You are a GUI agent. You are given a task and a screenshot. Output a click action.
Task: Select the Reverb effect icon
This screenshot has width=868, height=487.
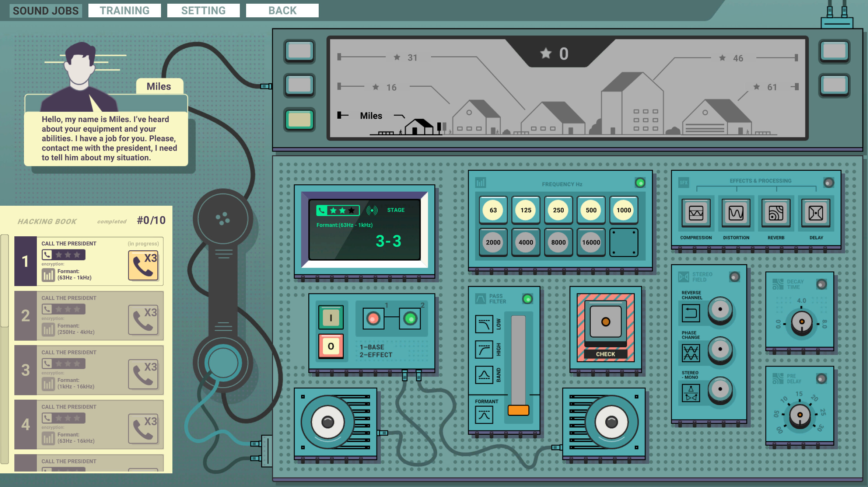click(x=776, y=213)
